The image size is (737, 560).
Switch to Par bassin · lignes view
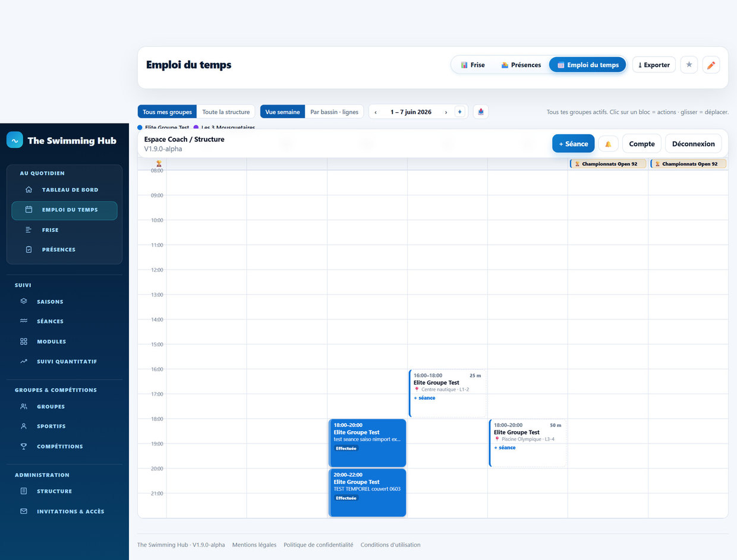tap(335, 112)
